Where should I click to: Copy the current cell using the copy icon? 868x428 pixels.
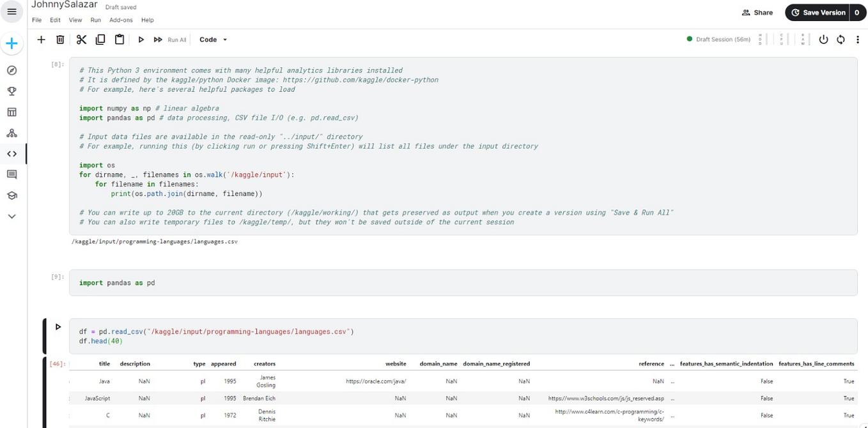click(100, 39)
